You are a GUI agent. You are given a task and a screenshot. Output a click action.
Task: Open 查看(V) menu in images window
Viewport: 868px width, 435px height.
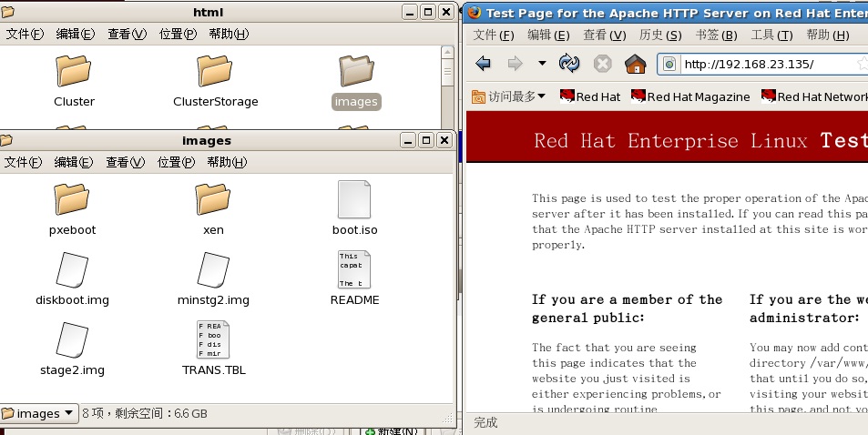pos(125,162)
